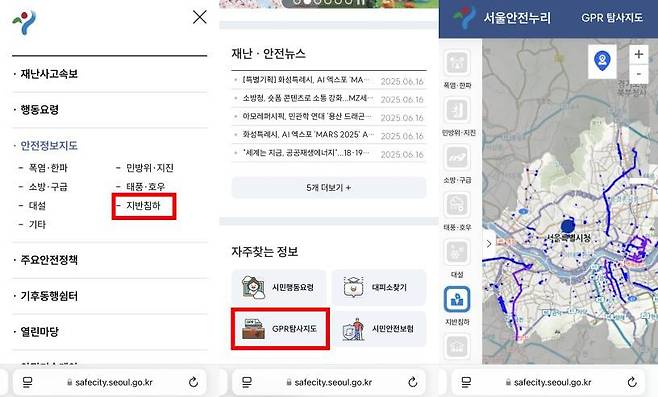The image size is (658, 397).
Task: Reload the page on the menu screen
Action: pos(193,382)
